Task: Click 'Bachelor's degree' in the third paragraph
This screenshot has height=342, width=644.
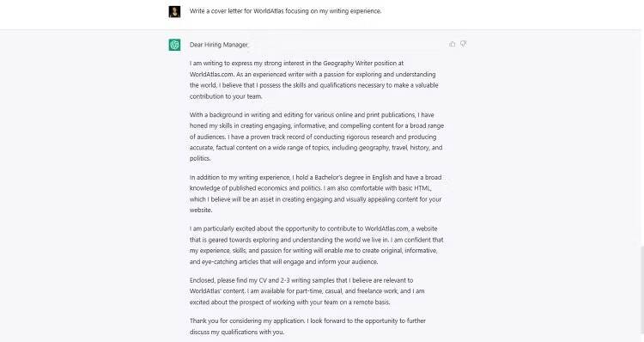Action: (342, 178)
